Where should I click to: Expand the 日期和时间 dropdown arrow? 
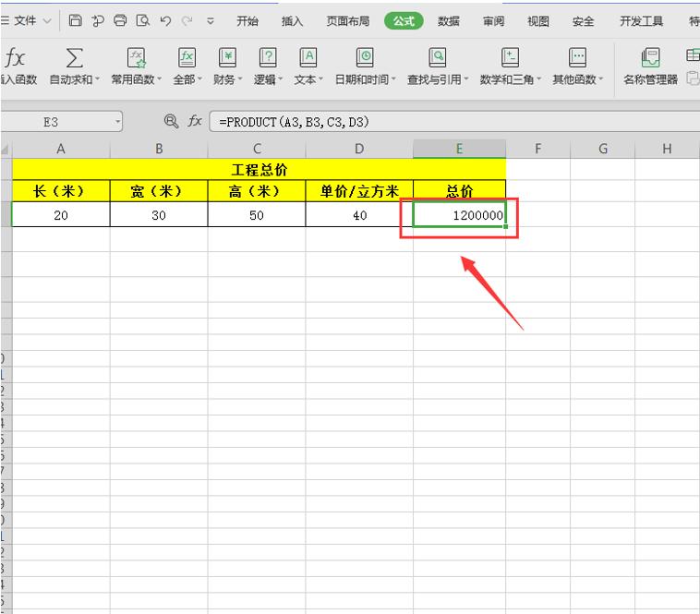[393, 79]
